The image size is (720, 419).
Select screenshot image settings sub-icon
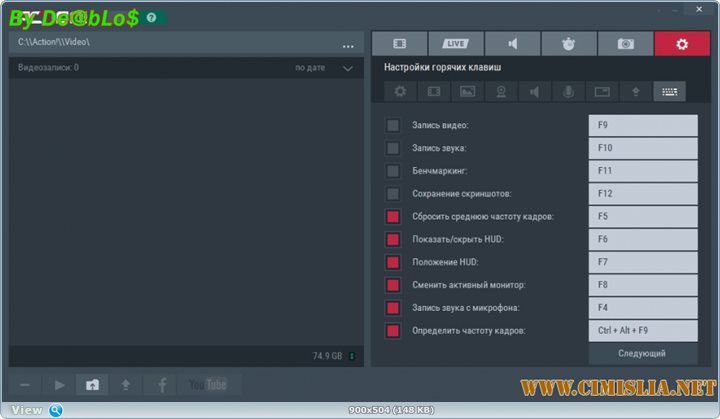[x=467, y=91]
